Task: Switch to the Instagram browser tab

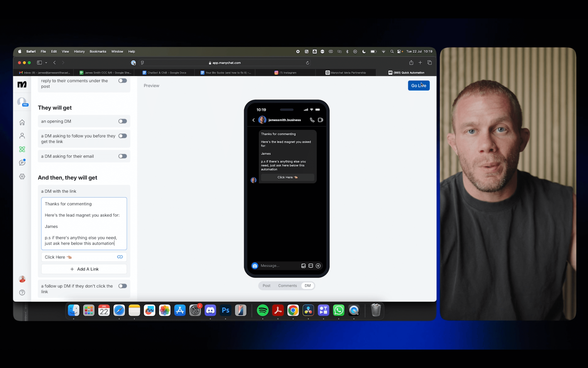Action: (285, 73)
